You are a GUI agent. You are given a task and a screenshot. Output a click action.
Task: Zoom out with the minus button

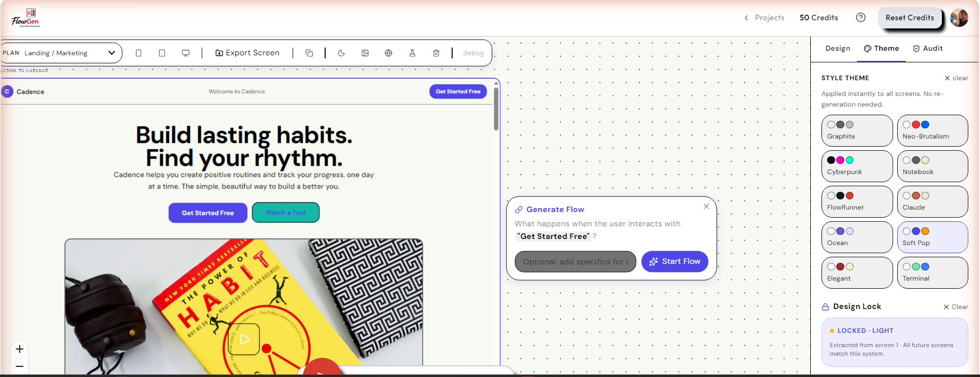coord(19,366)
